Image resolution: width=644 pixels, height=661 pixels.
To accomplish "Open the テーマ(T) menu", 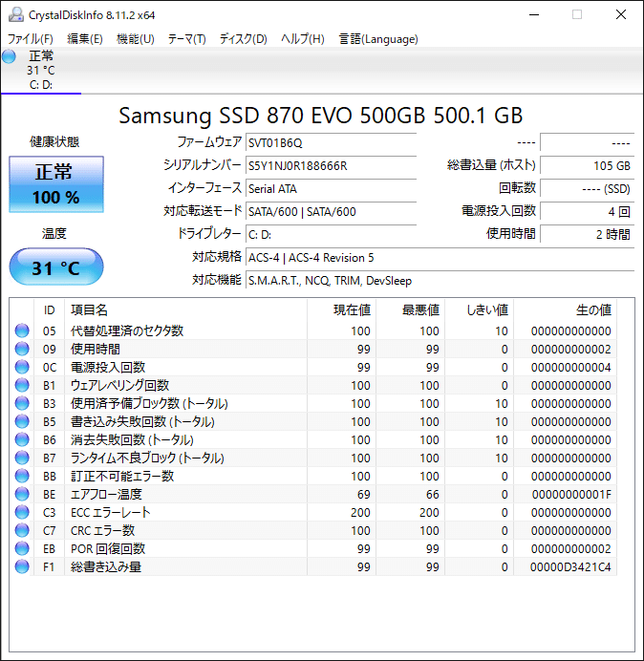I will [x=187, y=39].
